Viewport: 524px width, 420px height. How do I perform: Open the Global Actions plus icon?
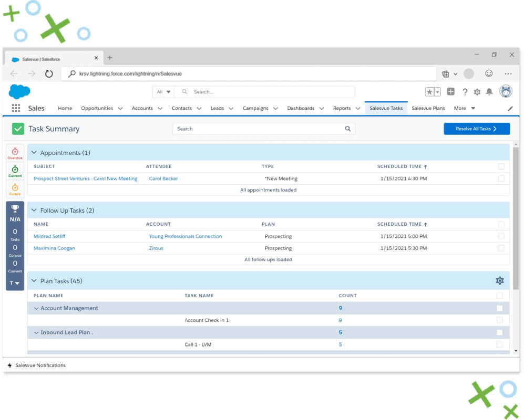(450, 91)
